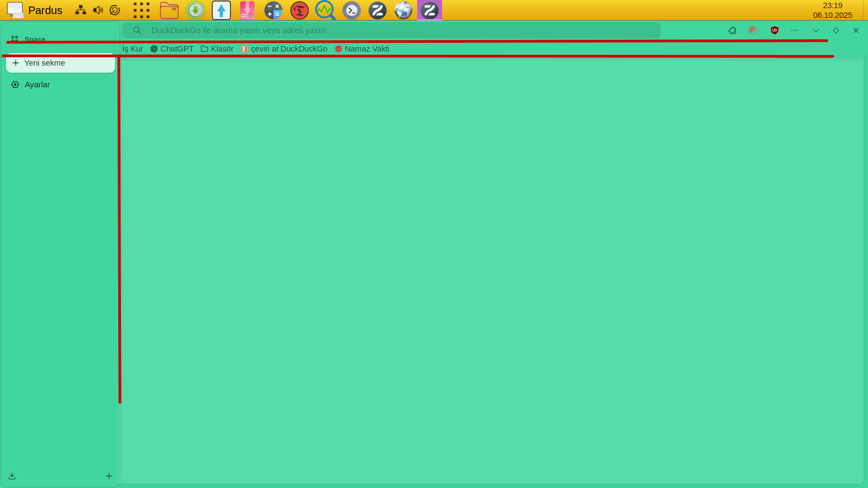
Task: Expand the Klasör bookmark folder
Action: pyautogui.click(x=217, y=49)
